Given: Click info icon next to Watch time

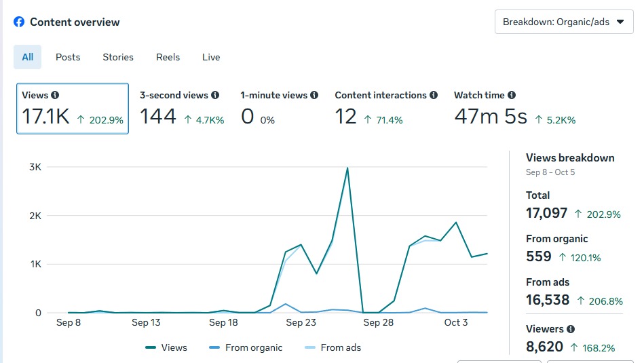Looking at the screenshot, I should 512,96.
